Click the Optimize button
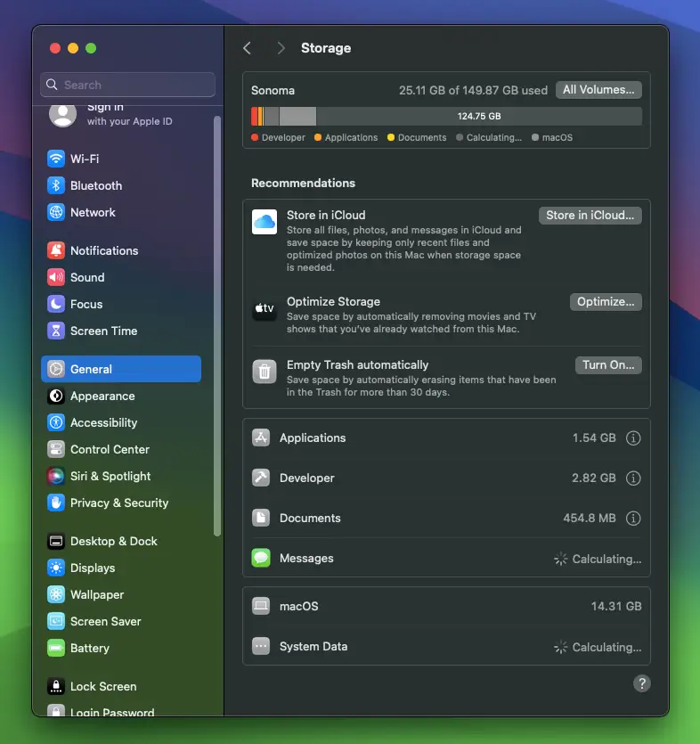700x744 pixels. (x=606, y=302)
